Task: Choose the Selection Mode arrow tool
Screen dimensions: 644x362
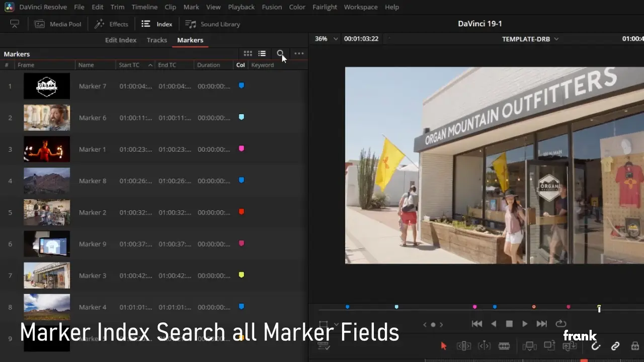Action: point(443,346)
